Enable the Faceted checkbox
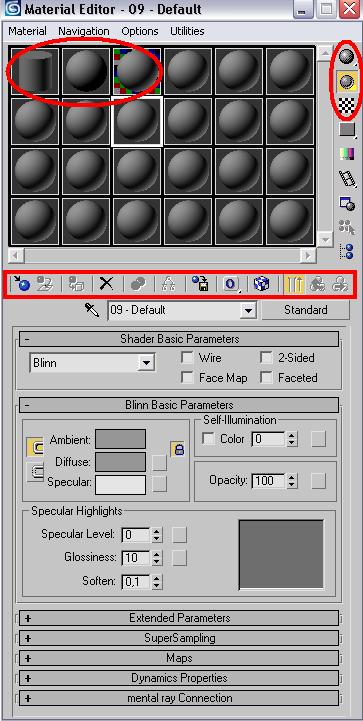363x721 pixels. pos(266,378)
